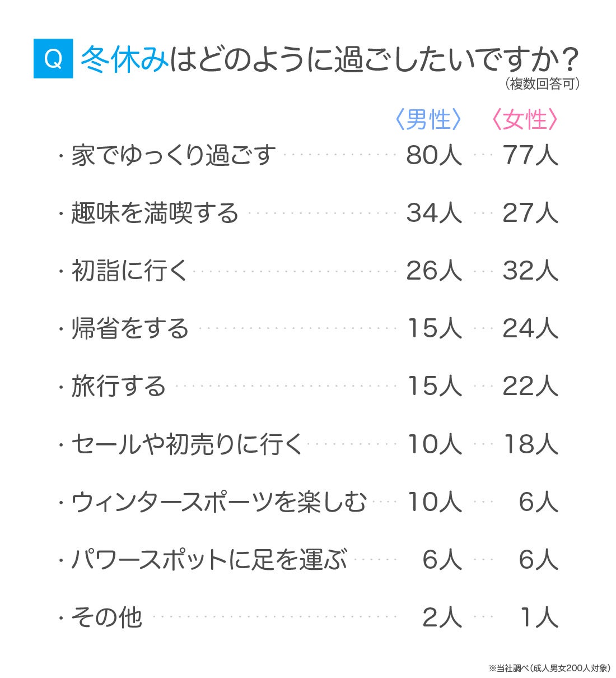
Task: Select the 34人 value for 趣味
Action: point(434,213)
